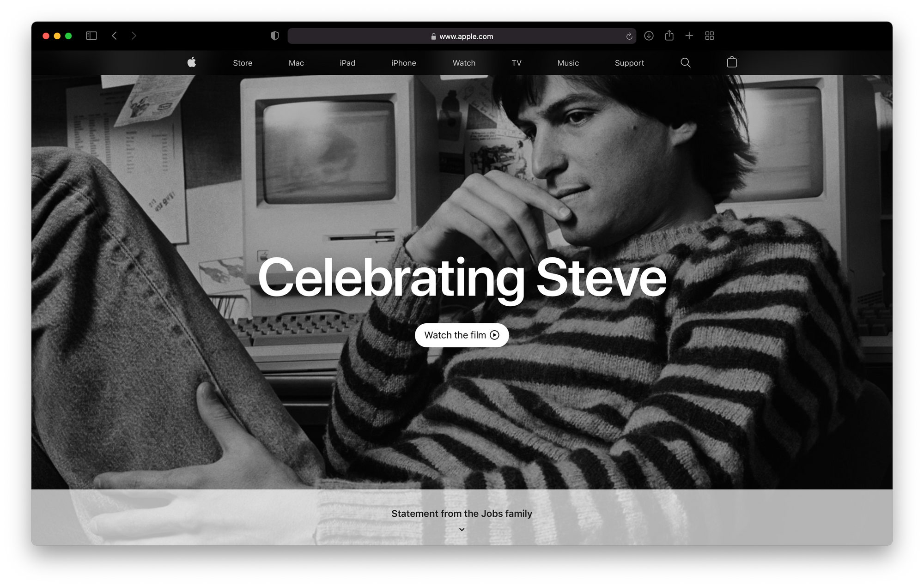This screenshot has width=924, height=587.
Task: Go to the iPhone section
Action: click(404, 63)
